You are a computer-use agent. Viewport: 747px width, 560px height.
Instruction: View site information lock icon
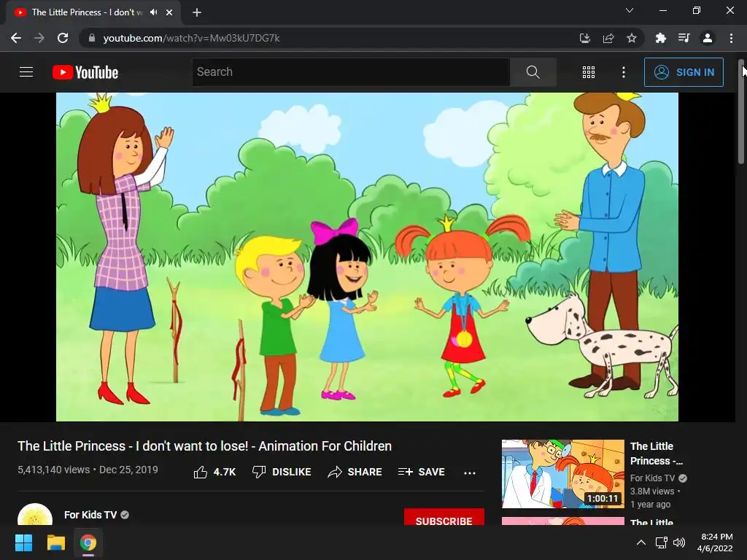[92, 38]
